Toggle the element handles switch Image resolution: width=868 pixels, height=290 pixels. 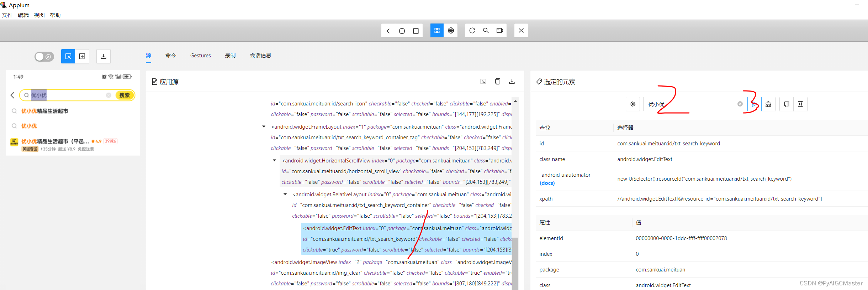tap(44, 57)
